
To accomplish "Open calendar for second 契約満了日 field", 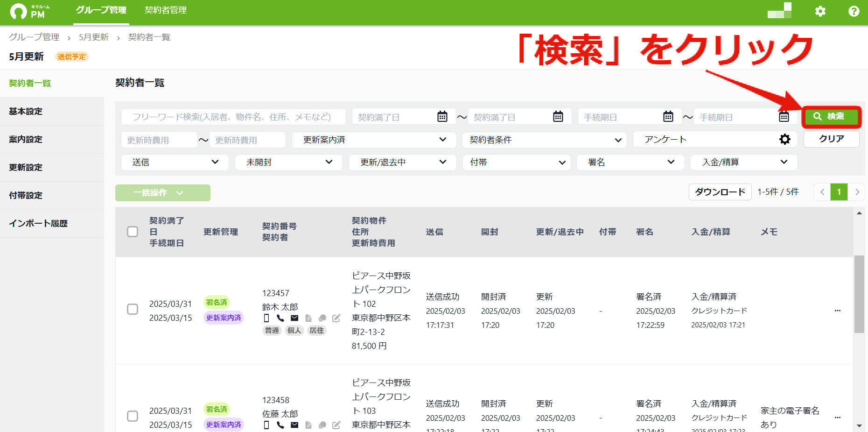I will 558,117.
